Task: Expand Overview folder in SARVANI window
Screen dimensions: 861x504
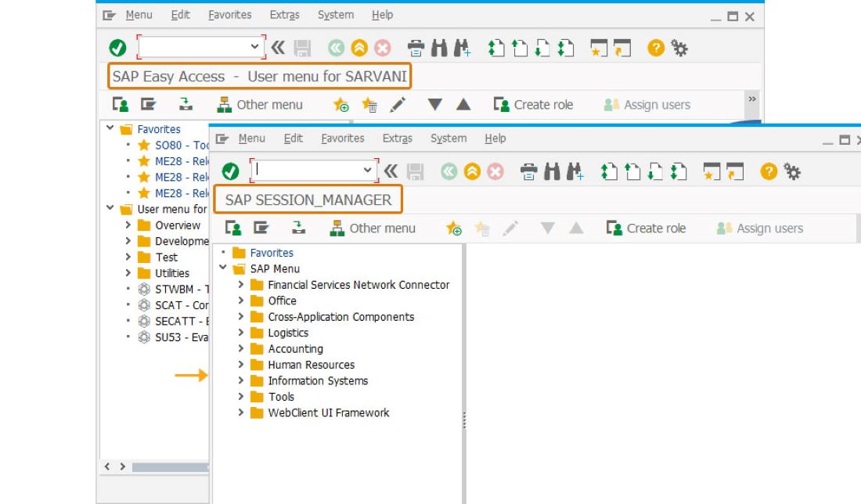Action: [128, 225]
